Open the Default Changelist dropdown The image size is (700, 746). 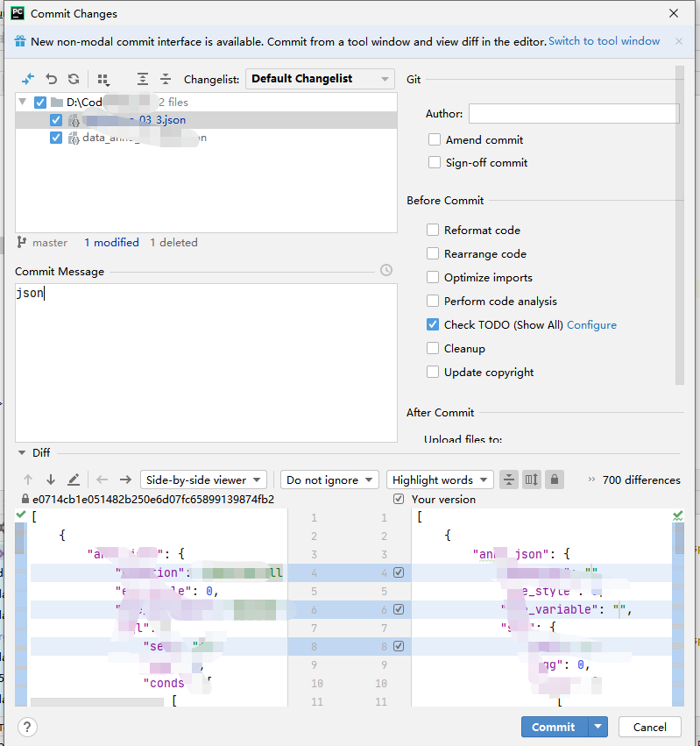point(319,79)
